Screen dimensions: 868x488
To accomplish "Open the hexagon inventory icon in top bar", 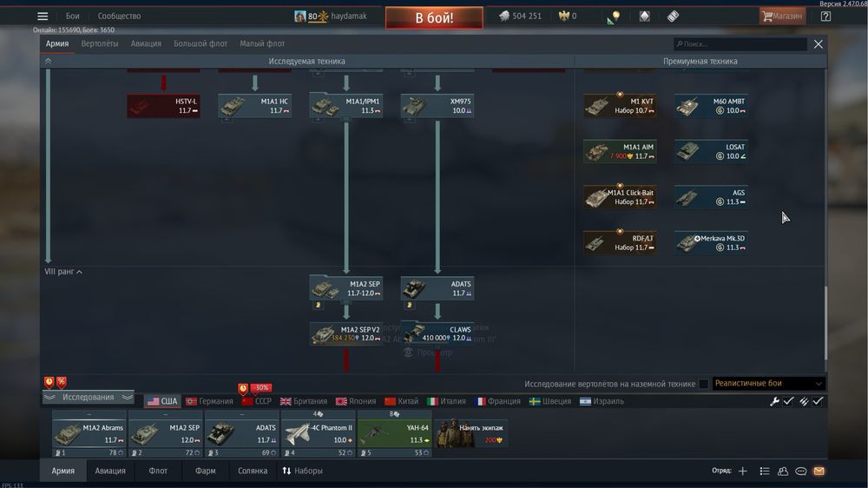I will (644, 16).
